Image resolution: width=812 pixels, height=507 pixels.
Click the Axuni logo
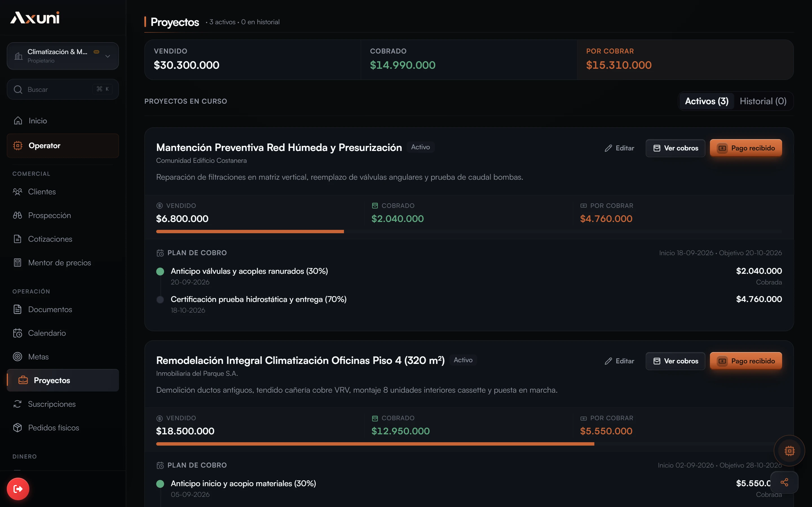35,18
